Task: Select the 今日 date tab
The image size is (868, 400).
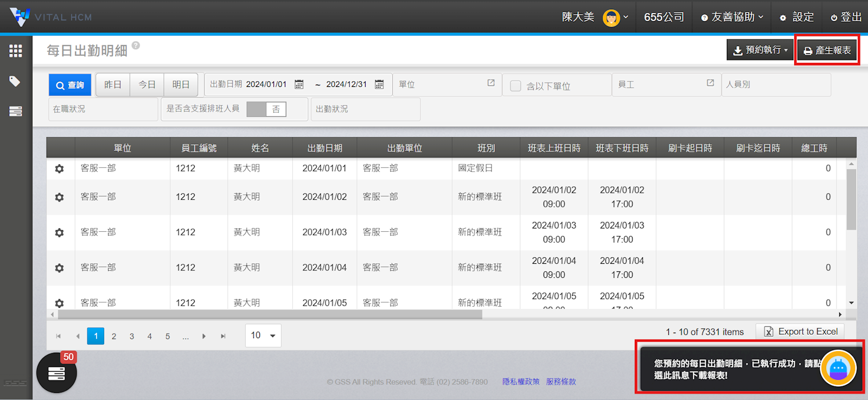Action: [147, 85]
